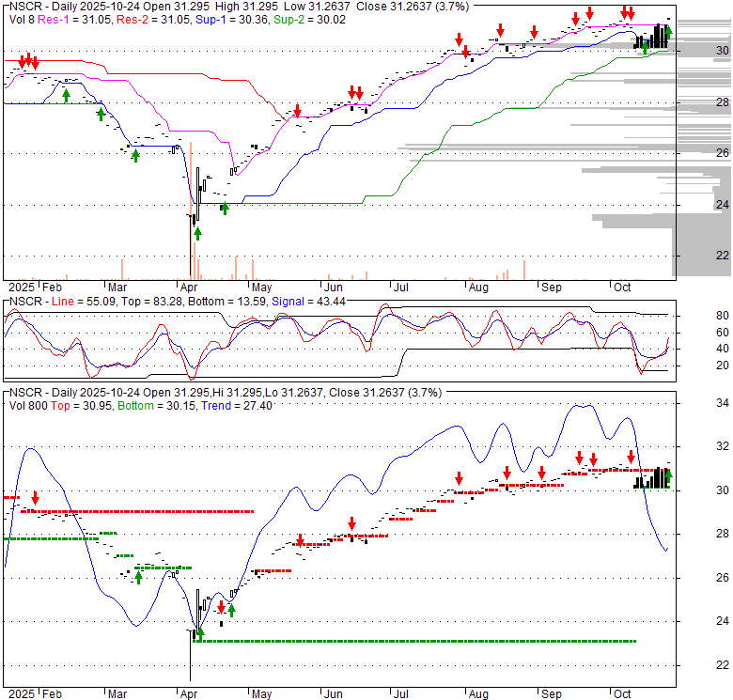Click the Sep label on the bottom chart's time axis

pos(551,694)
